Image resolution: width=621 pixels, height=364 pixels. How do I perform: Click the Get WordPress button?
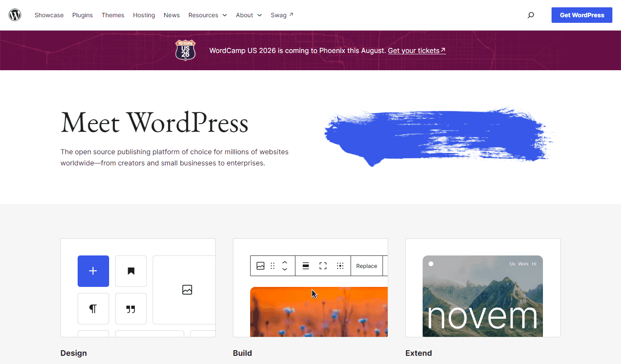[582, 15]
